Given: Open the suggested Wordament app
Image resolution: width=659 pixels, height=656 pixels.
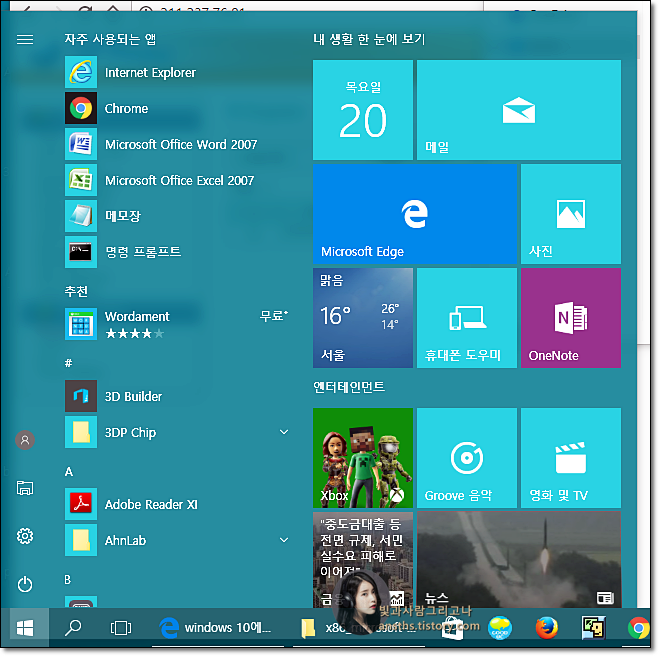Looking at the screenshot, I should (x=177, y=324).
